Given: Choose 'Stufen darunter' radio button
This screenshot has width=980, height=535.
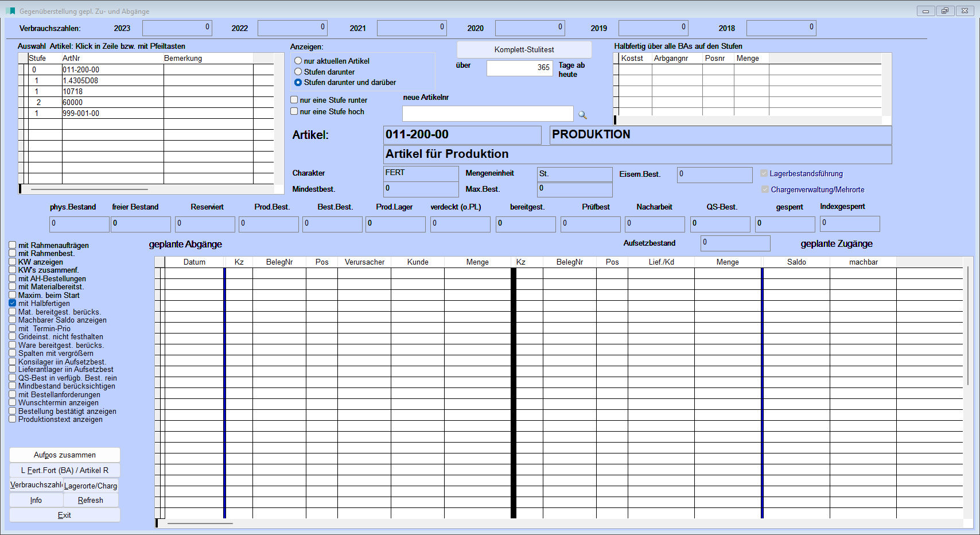Looking at the screenshot, I should (298, 72).
